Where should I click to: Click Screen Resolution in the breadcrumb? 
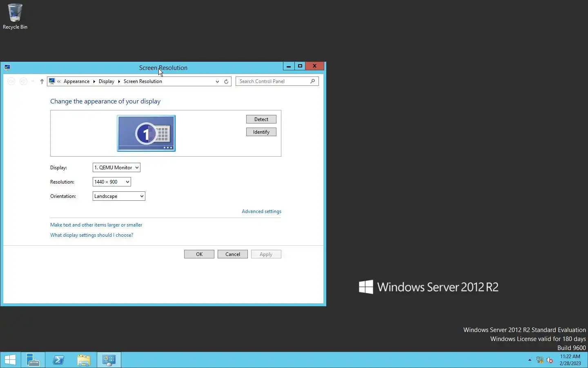click(143, 81)
